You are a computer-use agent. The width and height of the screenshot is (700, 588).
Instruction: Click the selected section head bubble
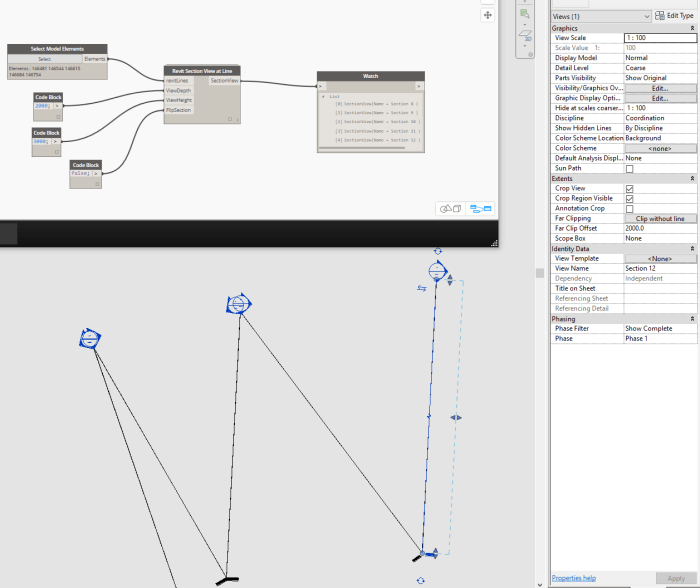click(x=437, y=271)
